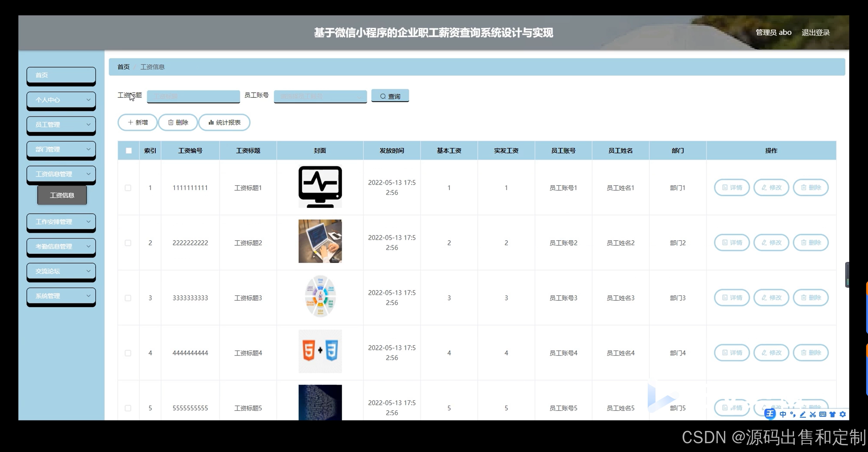Check the checkbox for row 4

[x=128, y=353]
